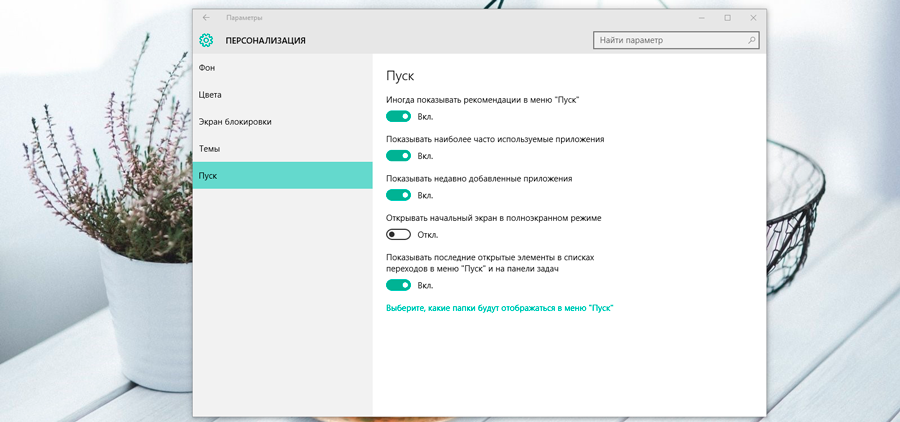Select Пуск in the sidebar
This screenshot has width=900, height=422.
282,176
